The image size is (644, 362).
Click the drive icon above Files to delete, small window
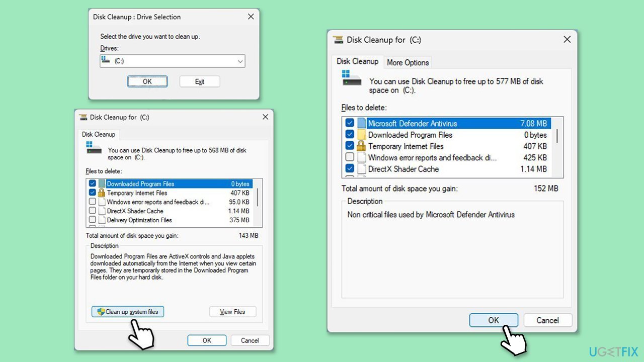[94, 147]
